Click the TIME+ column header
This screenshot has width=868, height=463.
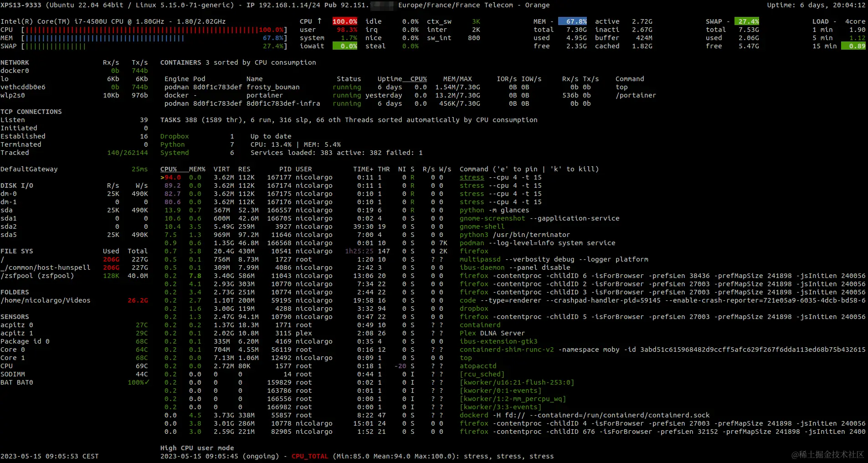[x=363, y=169]
